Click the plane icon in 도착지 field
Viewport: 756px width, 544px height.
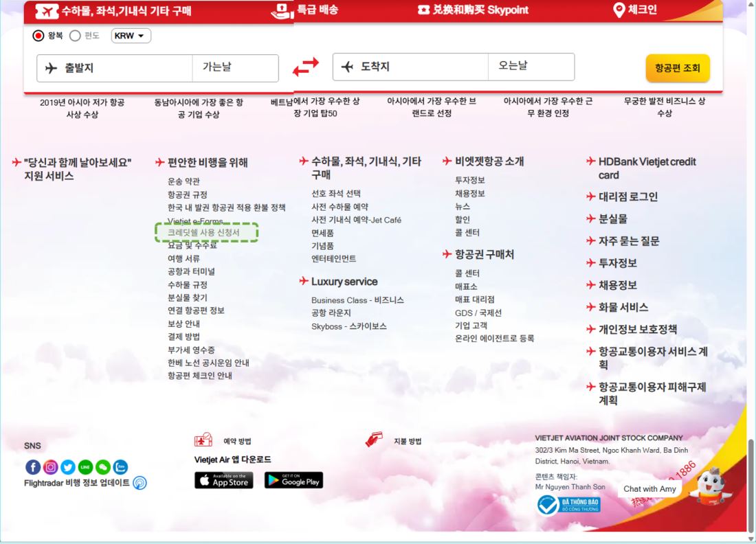click(x=347, y=67)
